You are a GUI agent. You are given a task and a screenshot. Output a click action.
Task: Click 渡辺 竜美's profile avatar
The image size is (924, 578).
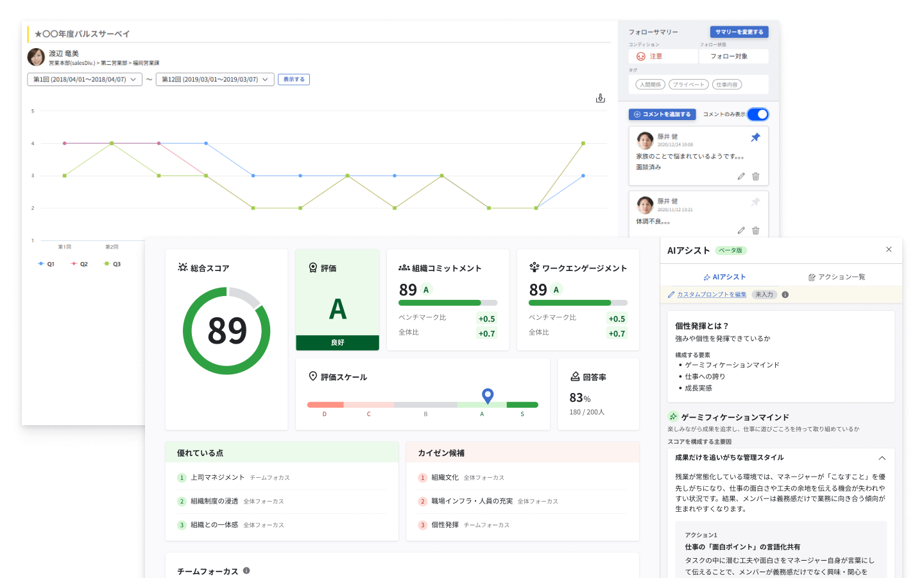36,57
